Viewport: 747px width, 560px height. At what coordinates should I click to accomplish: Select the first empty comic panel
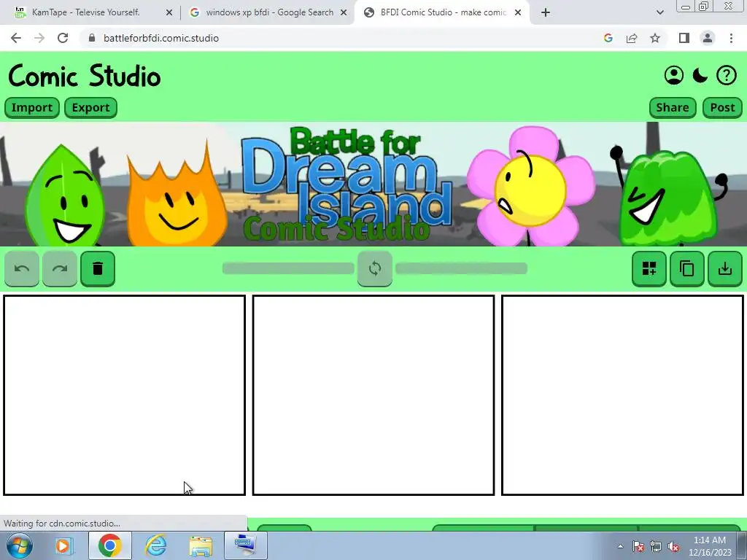[124, 395]
